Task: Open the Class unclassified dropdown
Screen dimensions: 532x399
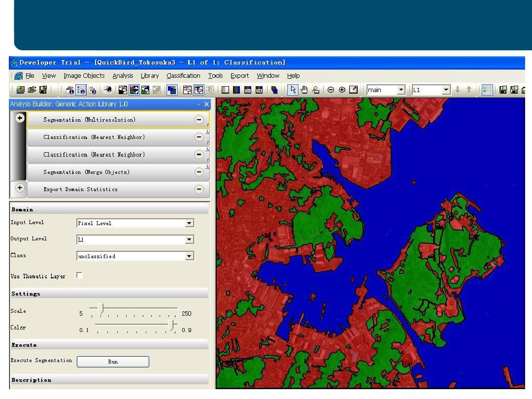Action: coord(189,256)
